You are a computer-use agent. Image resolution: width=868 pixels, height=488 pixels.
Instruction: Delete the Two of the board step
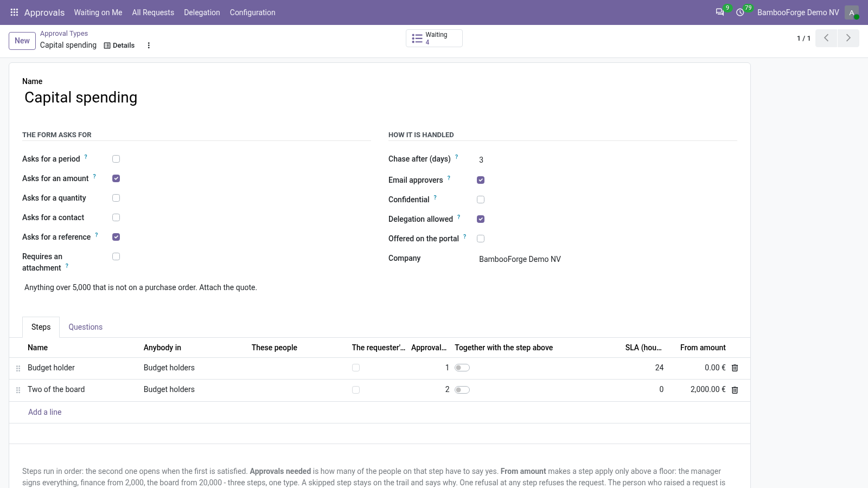735,390
